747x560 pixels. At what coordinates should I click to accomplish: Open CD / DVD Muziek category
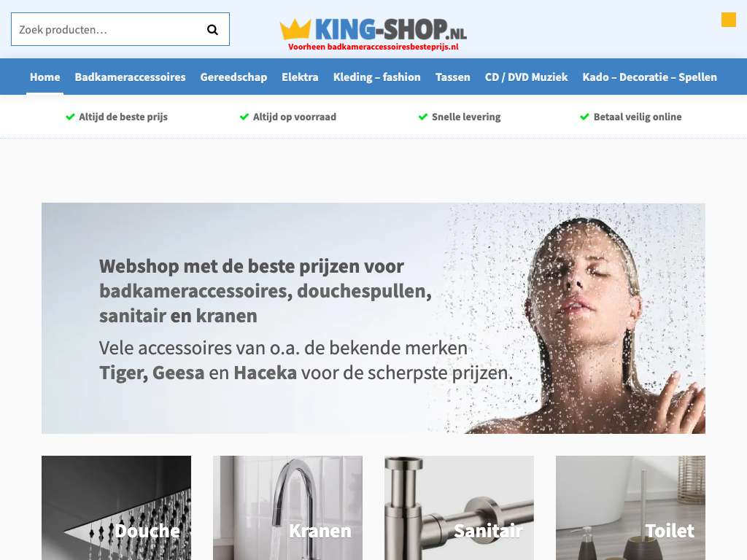pos(527,77)
